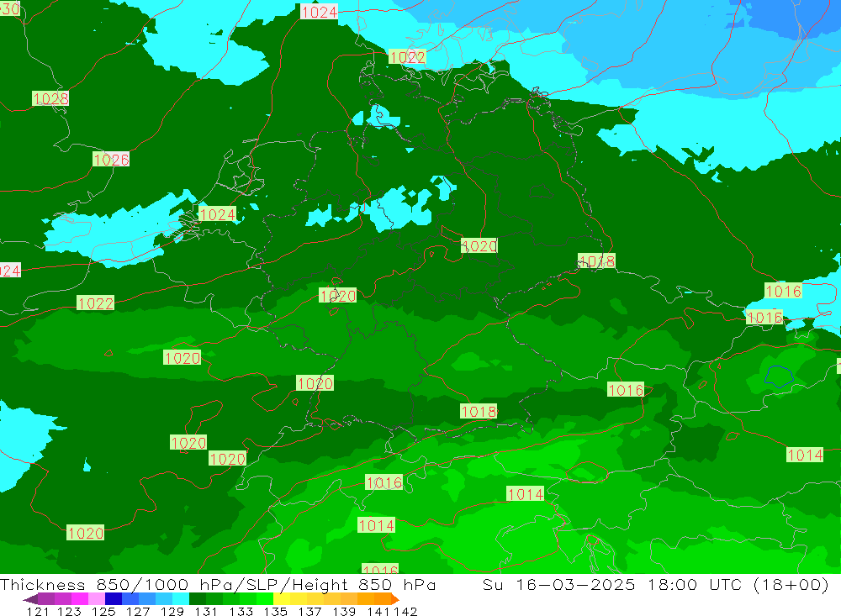Click the 1018 label overlapping the eastern border line
The width and height of the screenshot is (841, 616).
[x=596, y=261]
